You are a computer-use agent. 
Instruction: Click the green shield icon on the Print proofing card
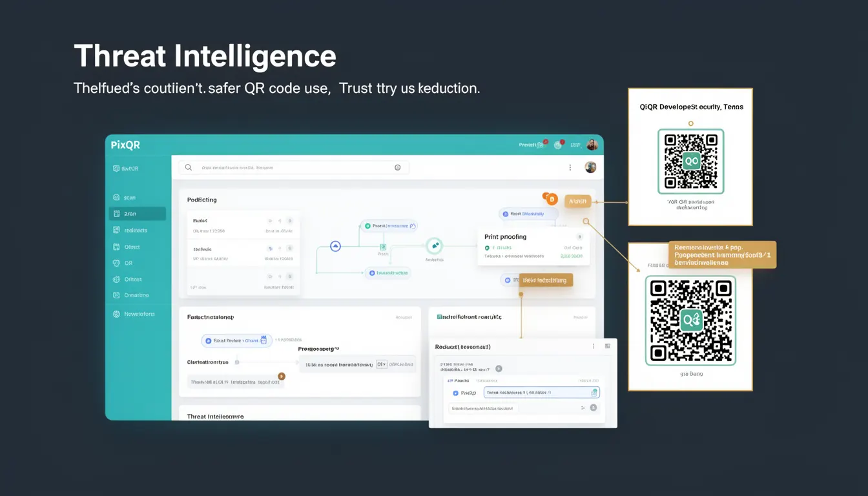pyautogui.click(x=487, y=247)
